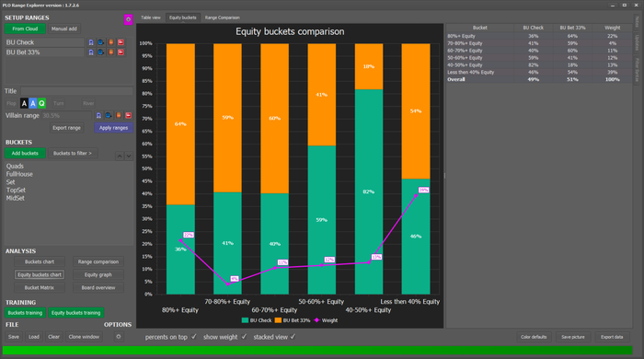Open the Equity graph analysis

pos(98,275)
